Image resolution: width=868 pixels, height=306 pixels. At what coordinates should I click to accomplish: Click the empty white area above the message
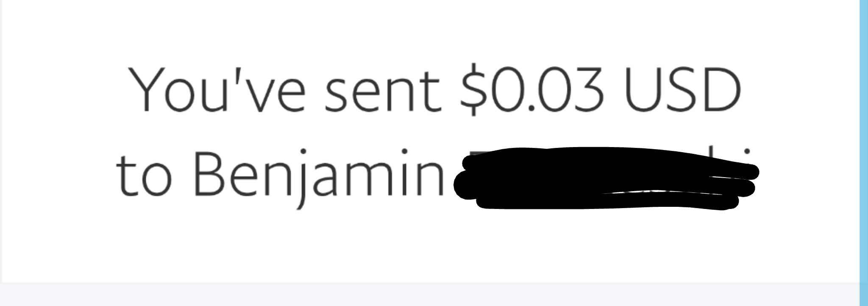pos(429,30)
